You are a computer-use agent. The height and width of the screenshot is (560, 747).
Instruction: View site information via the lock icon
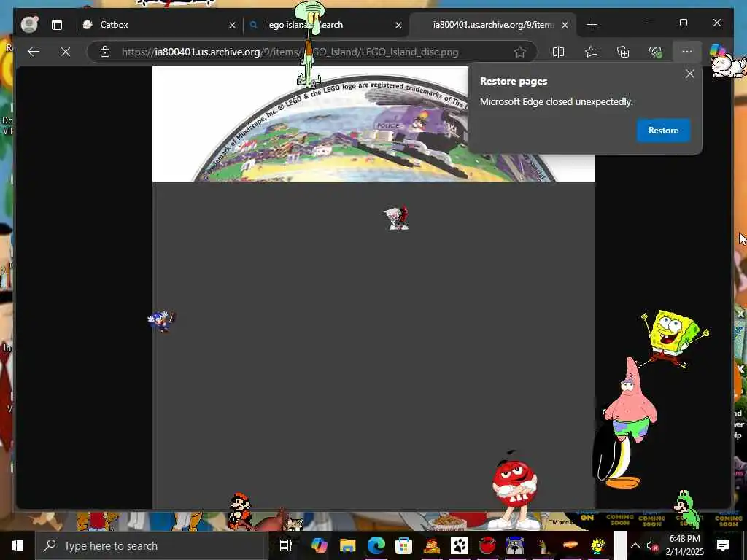pyautogui.click(x=105, y=52)
